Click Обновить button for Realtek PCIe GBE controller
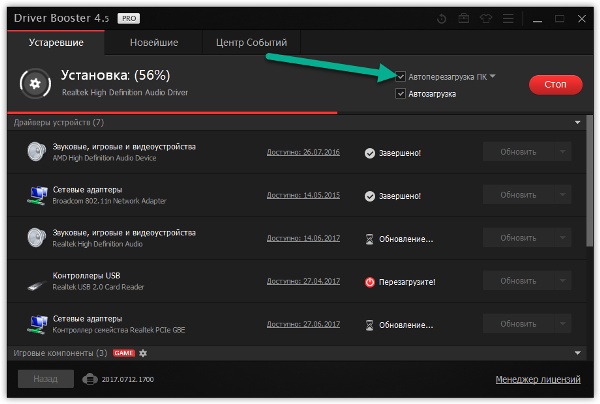600x404 pixels. (518, 324)
